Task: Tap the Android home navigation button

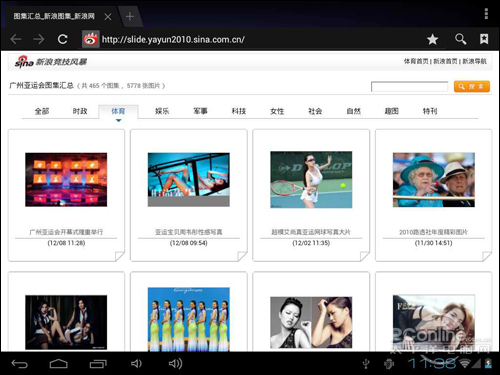Action: click(59, 364)
